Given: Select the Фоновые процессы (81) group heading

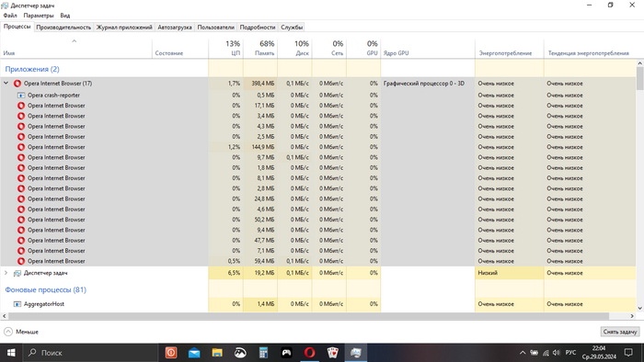Looking at the screenshot, I should coord(46,289).
